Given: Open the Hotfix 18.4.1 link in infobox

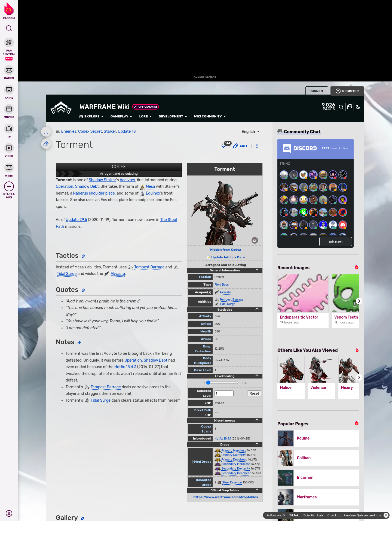Looking at the screenshot, I should point(223,438).
